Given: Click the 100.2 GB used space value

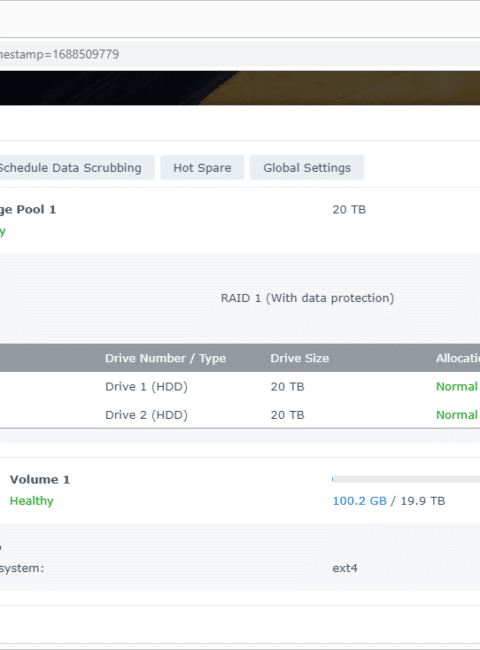Looking at the screenshot, I should click(359, 501).
